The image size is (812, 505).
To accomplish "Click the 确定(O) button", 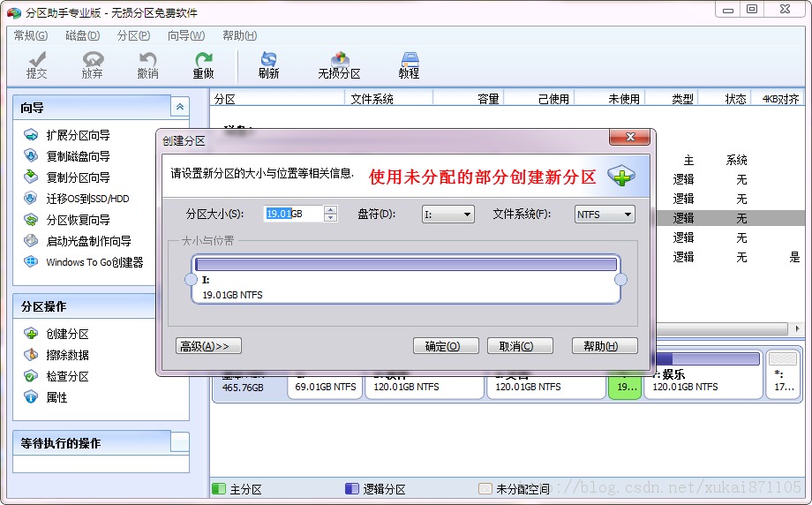I will point(446,346).
